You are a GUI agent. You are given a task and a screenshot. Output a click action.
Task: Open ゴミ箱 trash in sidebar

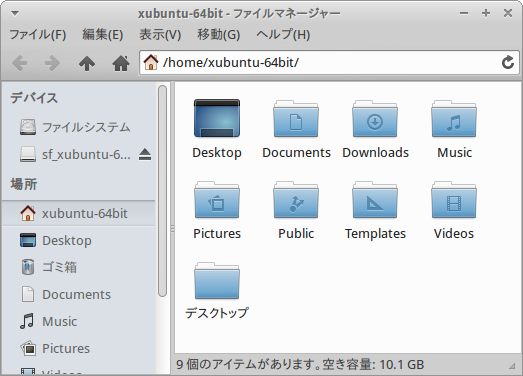tap(79, 267)
